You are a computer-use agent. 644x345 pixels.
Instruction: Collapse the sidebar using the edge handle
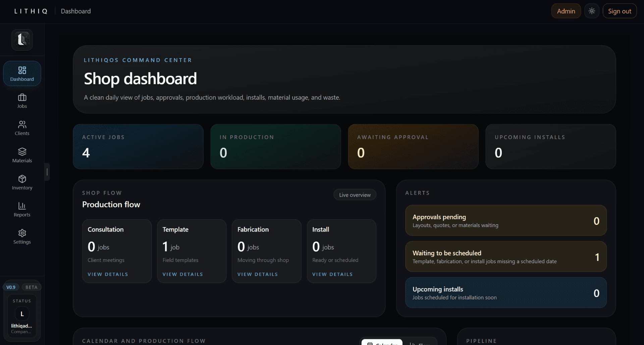point(47,172)
